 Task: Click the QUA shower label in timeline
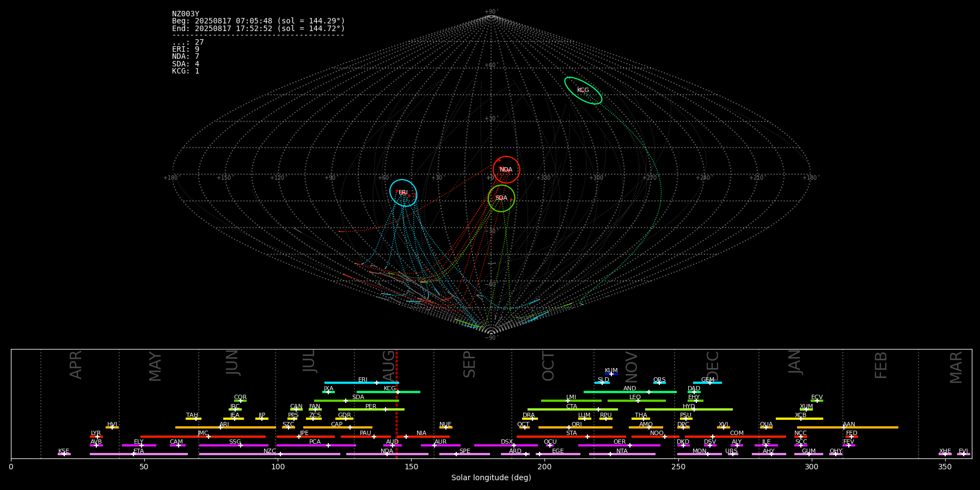[767, 425]
